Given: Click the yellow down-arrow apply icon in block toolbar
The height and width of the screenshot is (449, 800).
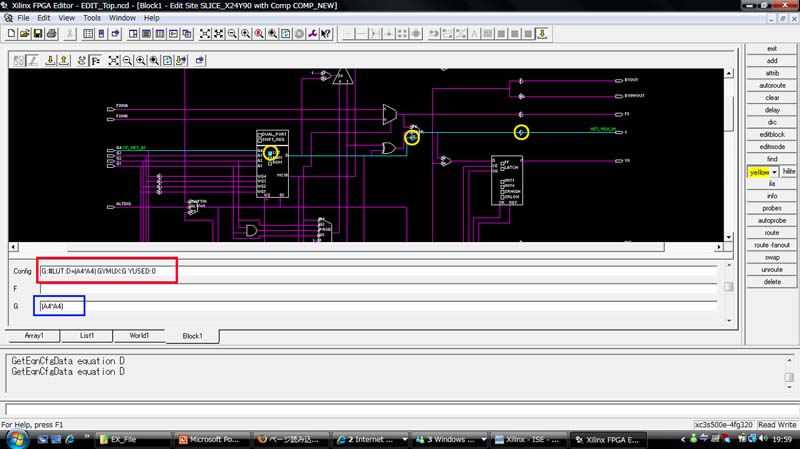Looking at the screenshot, I should click(50, 60).
